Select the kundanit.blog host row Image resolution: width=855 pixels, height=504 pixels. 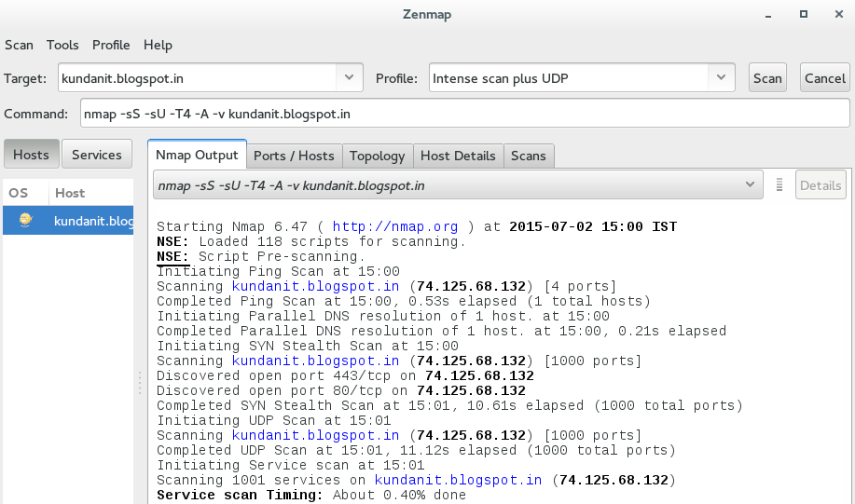[68, 220]
